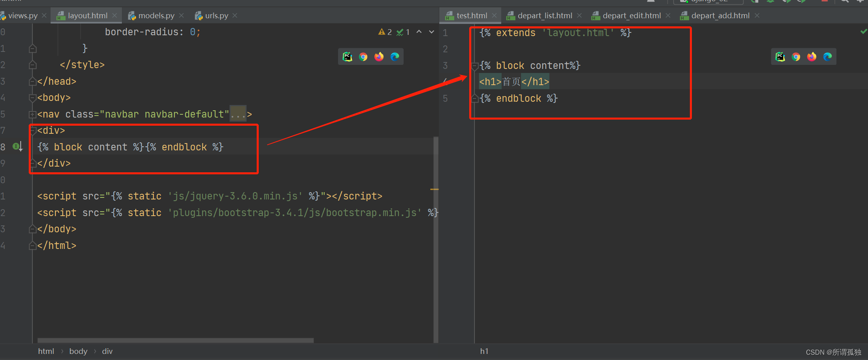Close the depart_edit.html tab
The image size is (868, 360).
tap(668, 15)
